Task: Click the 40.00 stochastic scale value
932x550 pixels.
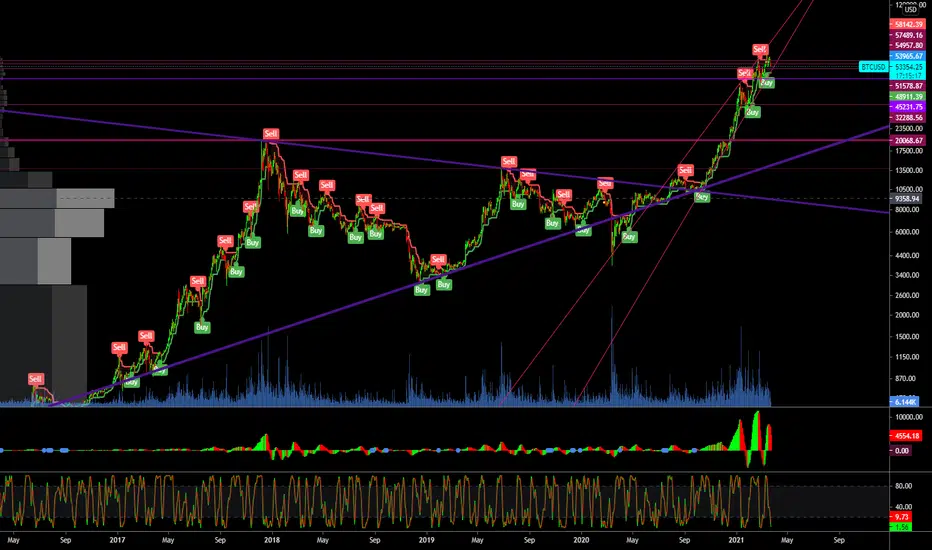Action: pyautogui.click(x=903, y=507)
